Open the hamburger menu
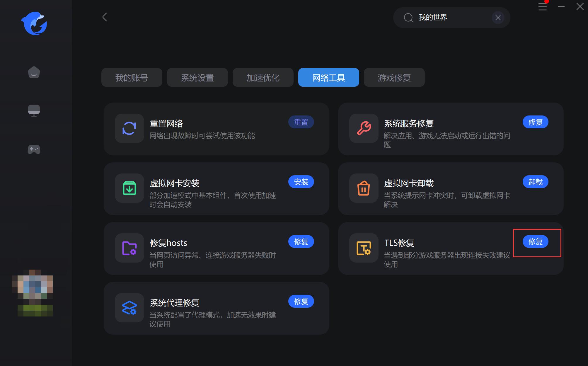Viewport: 588px width, 366px height. [x=542, y=7]
